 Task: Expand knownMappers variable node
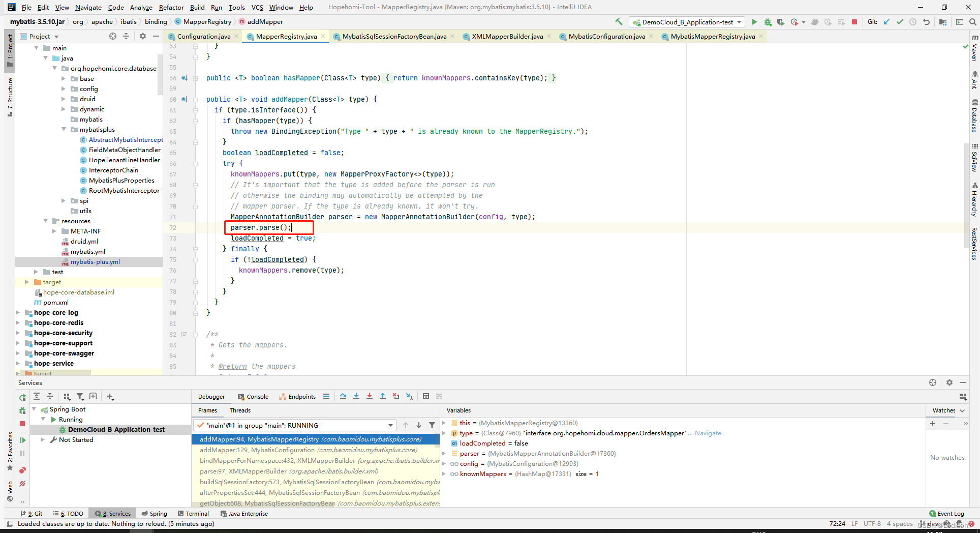point(444,474)
